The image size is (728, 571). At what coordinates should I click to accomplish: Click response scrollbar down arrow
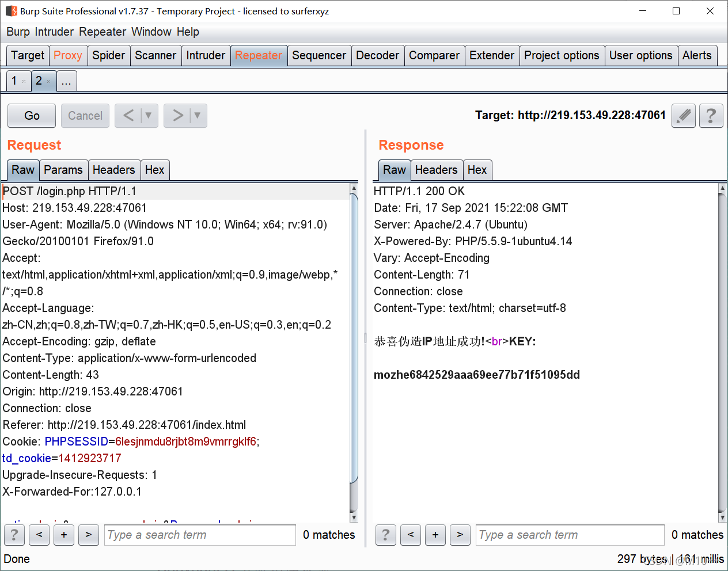point(722,517)
